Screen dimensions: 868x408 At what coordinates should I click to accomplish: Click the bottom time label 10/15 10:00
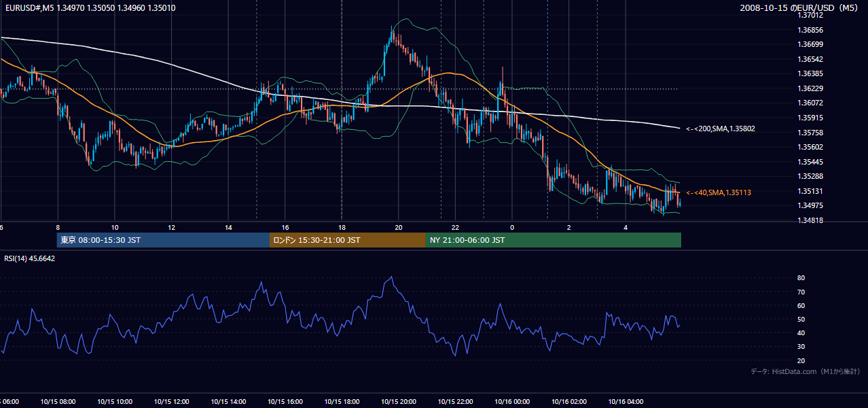tap(115, 402)
